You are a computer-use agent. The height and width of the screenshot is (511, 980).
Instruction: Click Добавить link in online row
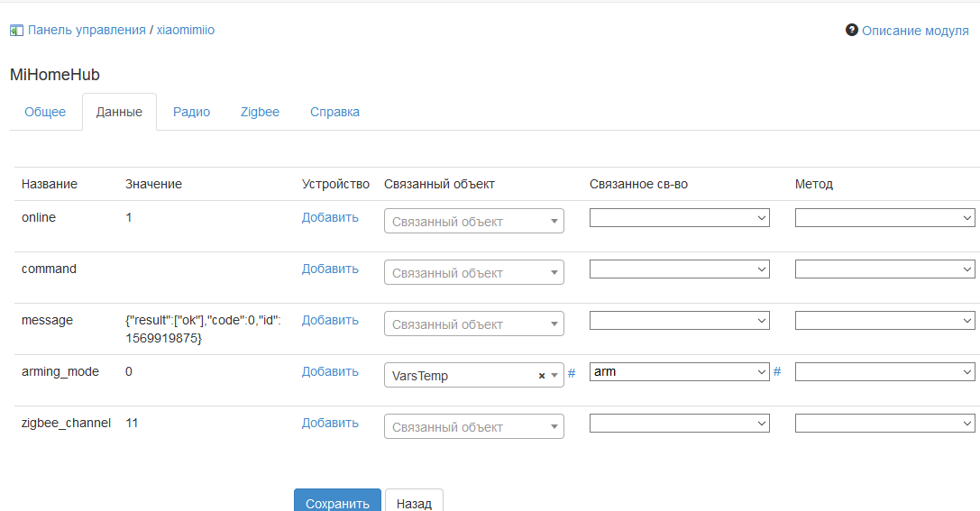(x=330, y=217)
